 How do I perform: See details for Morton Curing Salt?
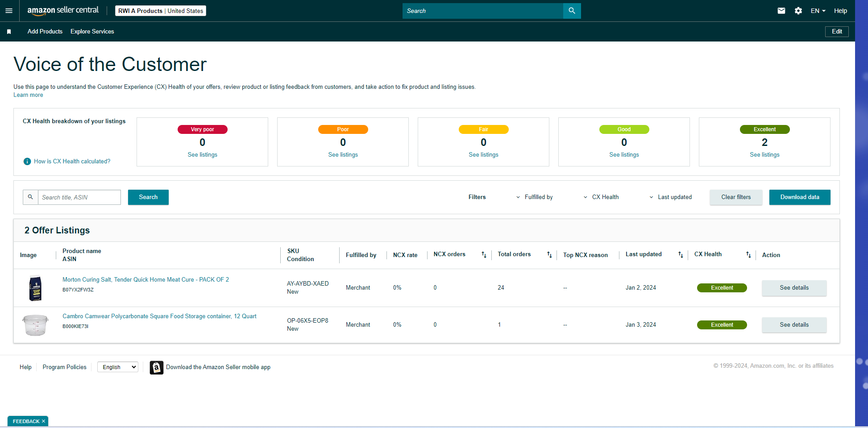pos(794,288)
